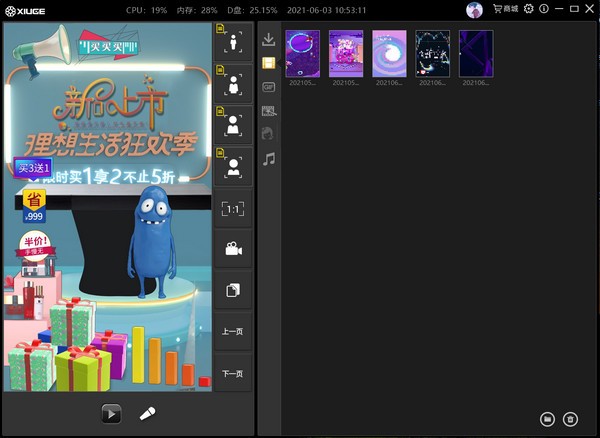The image size is (600, 438).
Task: Open the GIF resources category
Action: (x=268, y=87)
